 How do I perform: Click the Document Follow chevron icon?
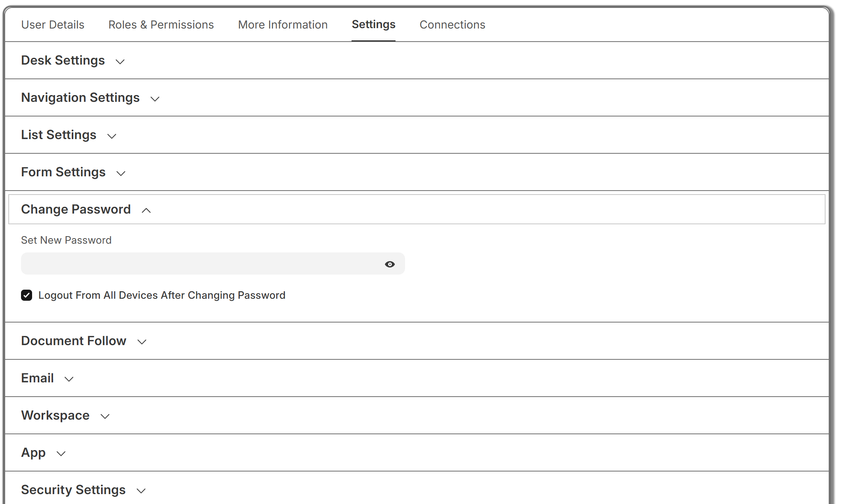[x=142, y=342]
